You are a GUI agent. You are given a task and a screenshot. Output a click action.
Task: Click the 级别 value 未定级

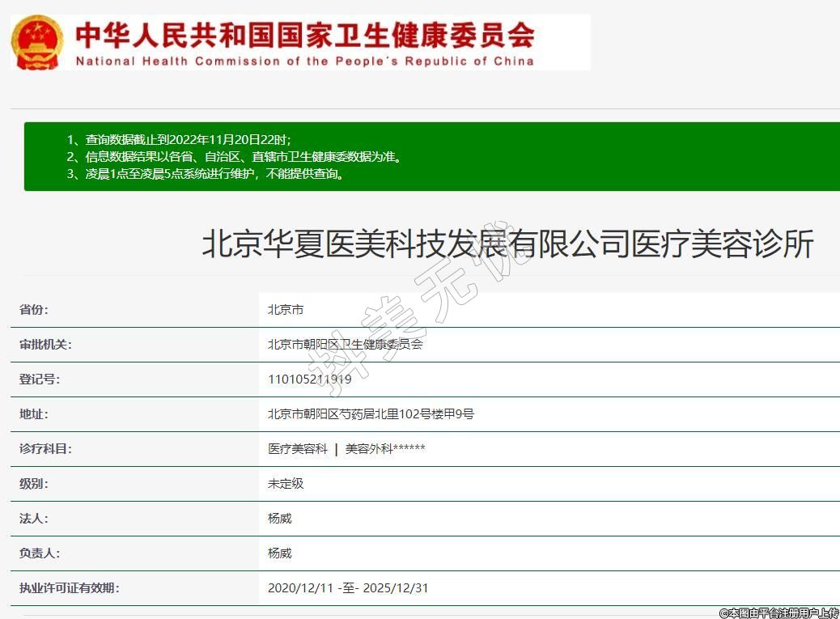pos(286,484)
